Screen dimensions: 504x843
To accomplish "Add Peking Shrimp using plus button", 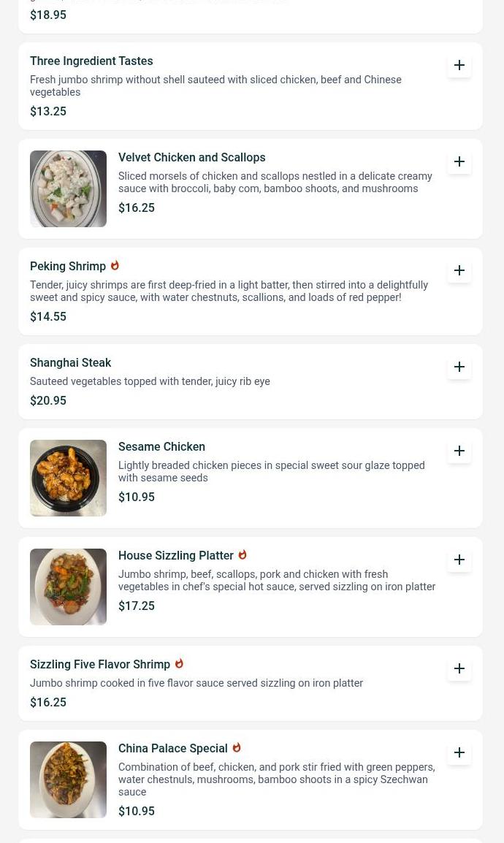I will coord(459,270).
